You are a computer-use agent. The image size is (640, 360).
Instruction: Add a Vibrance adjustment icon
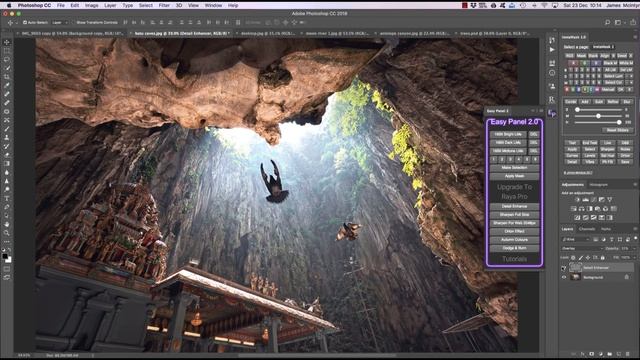[609, 200]
